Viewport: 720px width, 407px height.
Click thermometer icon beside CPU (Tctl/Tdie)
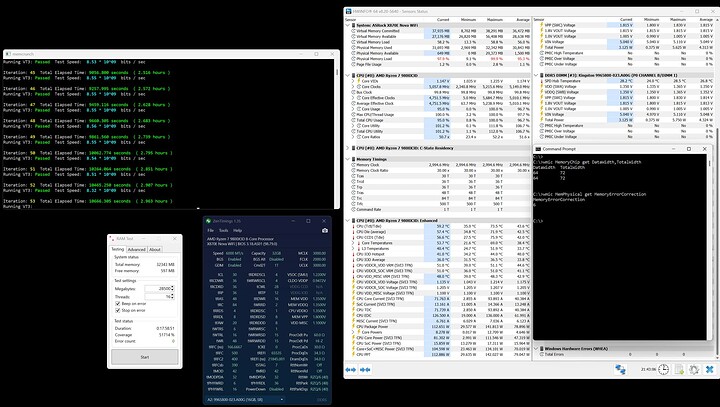(354, 226)
